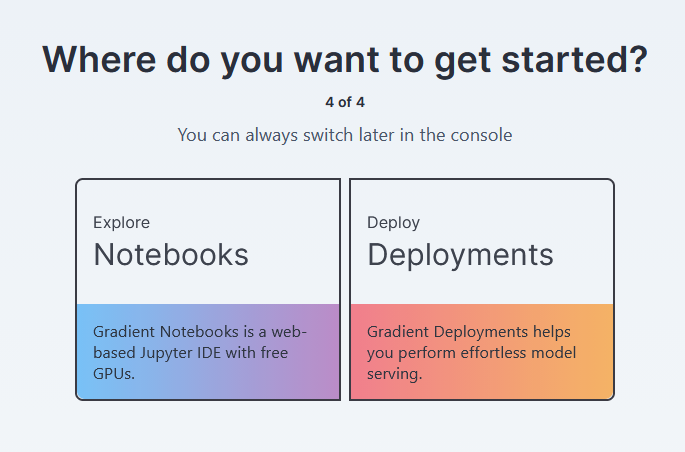
Task: Click 'Where do you want to get started?' heading
Action: coord(345,59)
